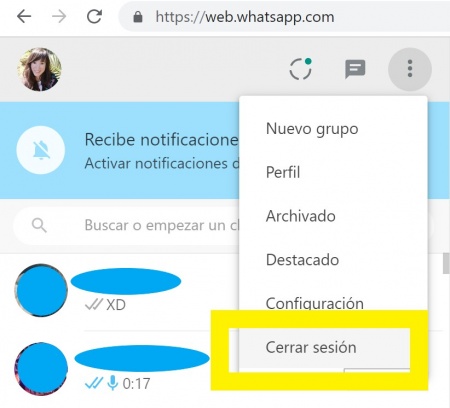This screenshot has width=450, height=408.
Task: Click the padlock icon in address bar
Action: (137, 17)
